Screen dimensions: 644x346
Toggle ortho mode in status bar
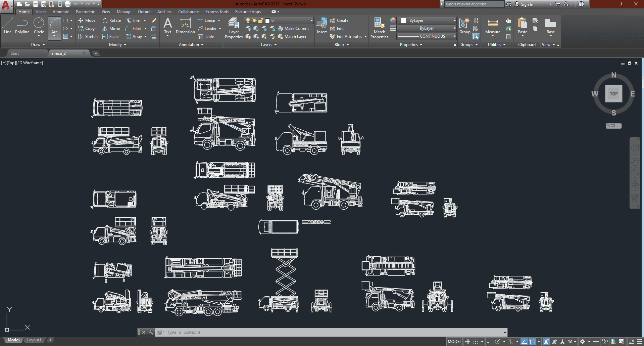point(489,342)
